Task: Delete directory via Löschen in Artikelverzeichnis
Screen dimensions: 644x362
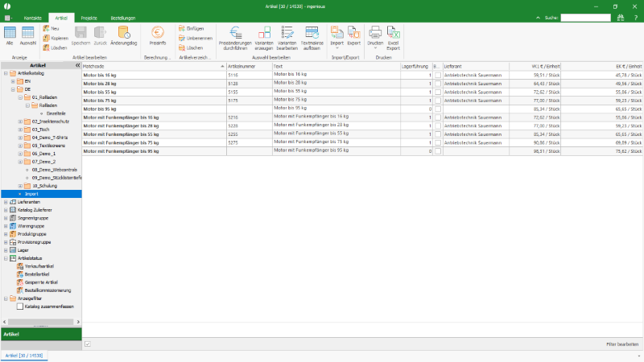Action: coord(191,48)
